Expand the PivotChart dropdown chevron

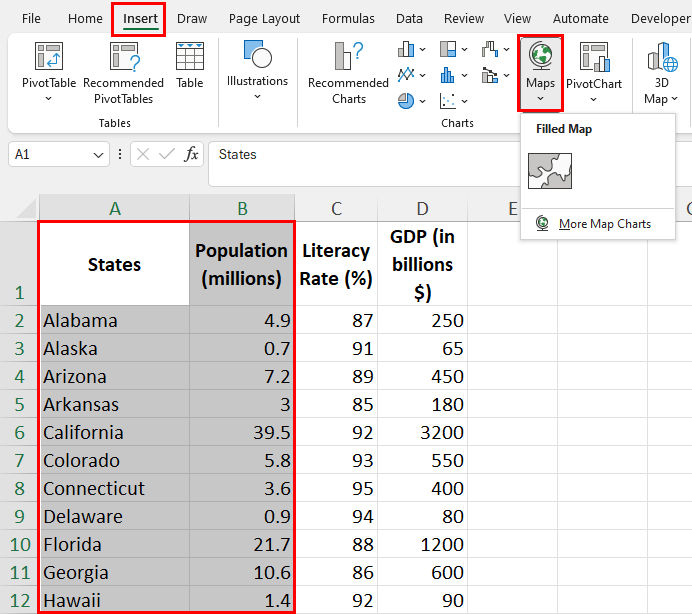(594, 99)
